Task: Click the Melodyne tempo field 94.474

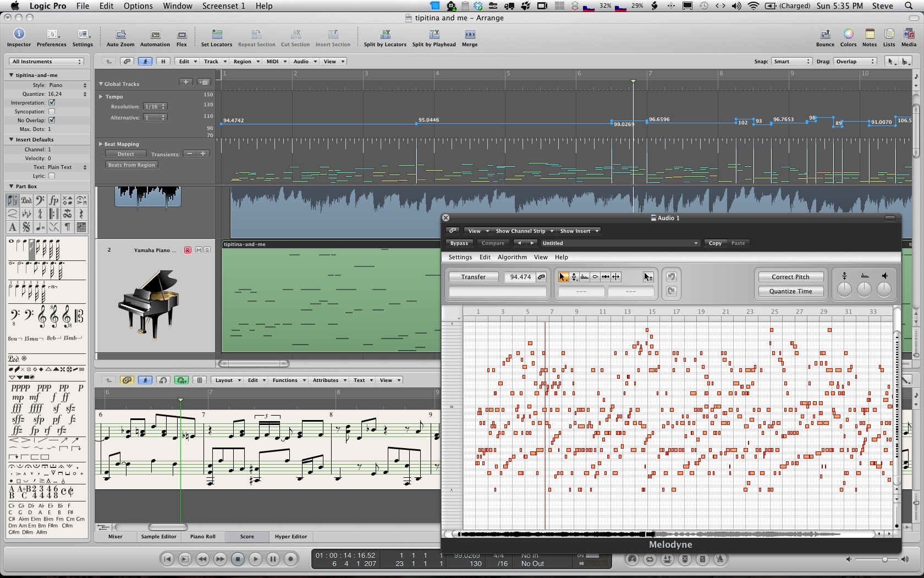Action: pyautogui.click(x=520, y=277)
